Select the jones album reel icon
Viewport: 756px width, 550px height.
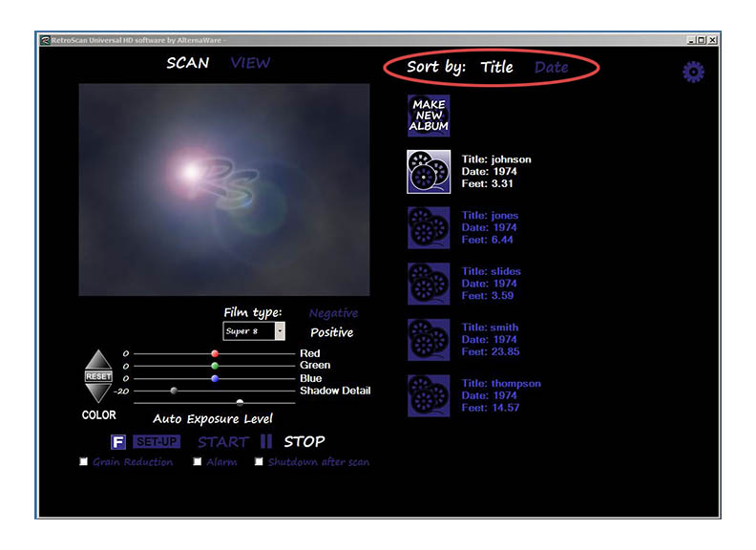tap(429, 228)
